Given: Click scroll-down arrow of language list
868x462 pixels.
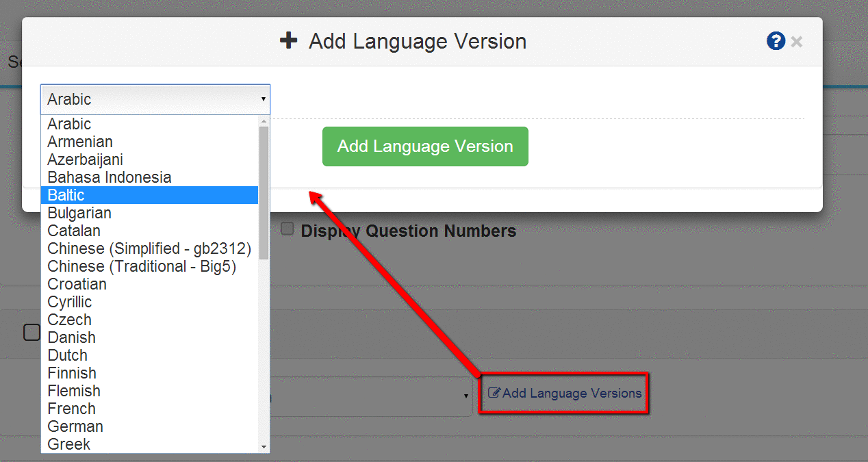Looking at the screenshot, I should [x=264, y=446].
